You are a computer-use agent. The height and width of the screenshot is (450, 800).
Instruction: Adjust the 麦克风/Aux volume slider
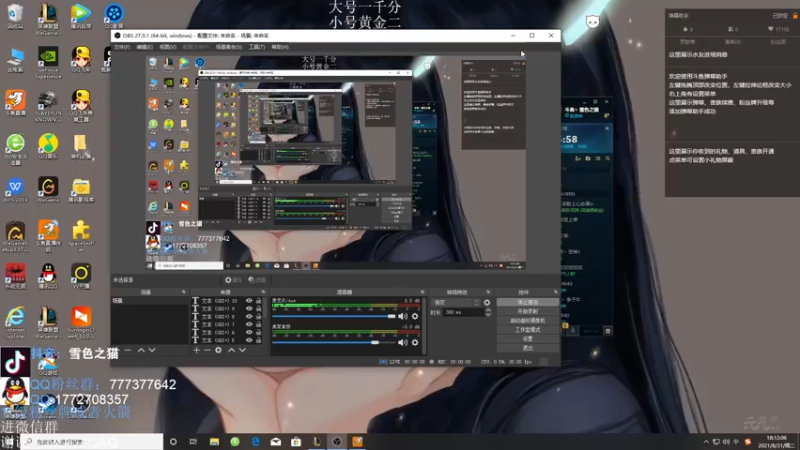334,316
